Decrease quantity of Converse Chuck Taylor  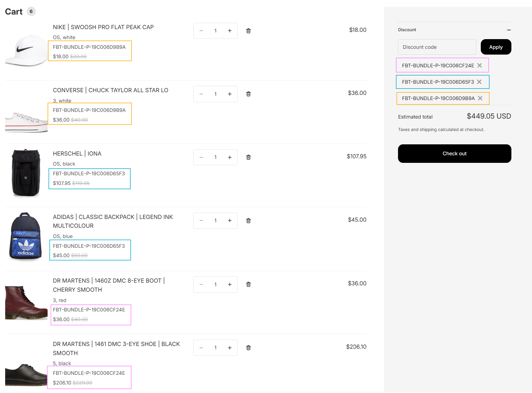click(x=201, y=94)
